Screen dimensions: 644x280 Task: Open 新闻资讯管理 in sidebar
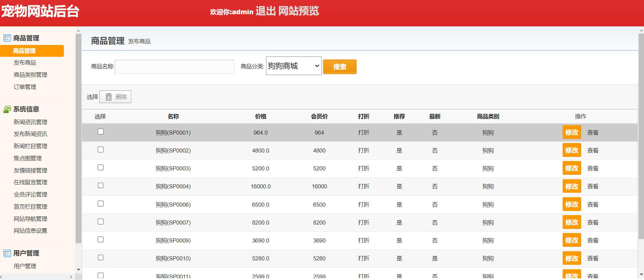click(x=30, y=122)
